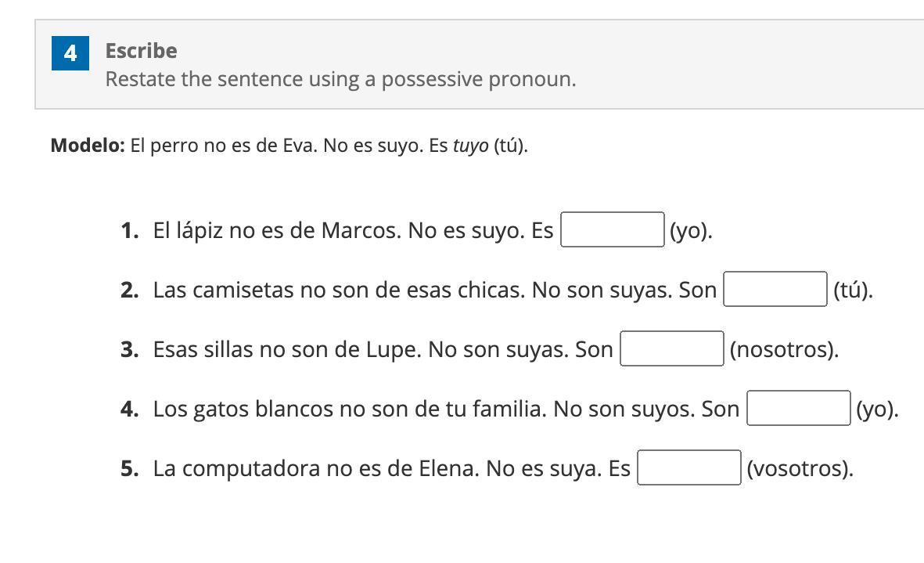Click the text 'Las camisetas no son de esas chicas'

[x=339, y=290]
